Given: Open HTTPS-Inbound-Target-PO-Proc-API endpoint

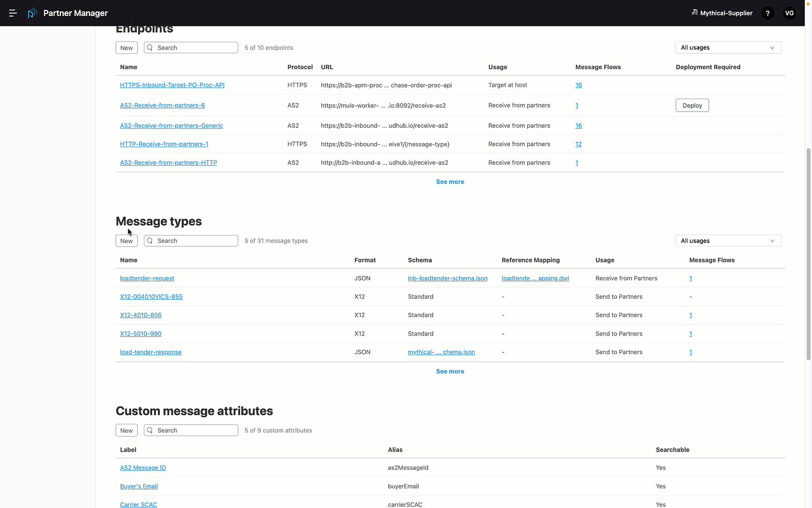Looking at the screenshot, I should [172, 85].
